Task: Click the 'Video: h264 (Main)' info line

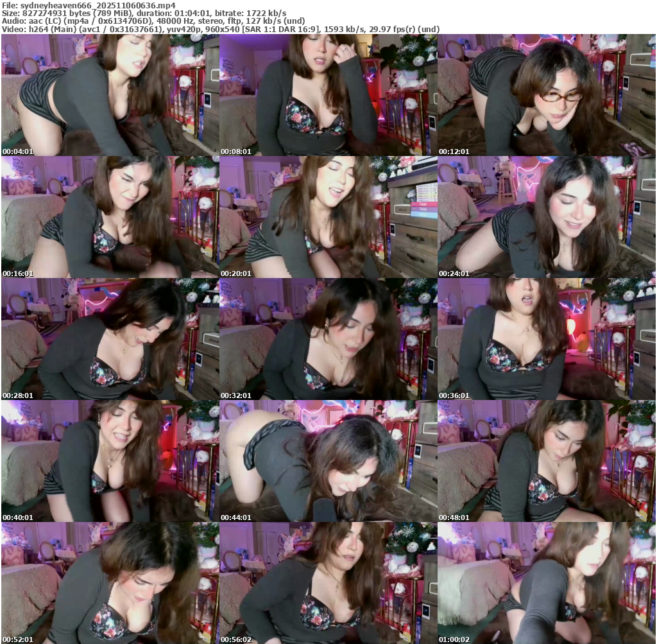Action: pos(221,30)
